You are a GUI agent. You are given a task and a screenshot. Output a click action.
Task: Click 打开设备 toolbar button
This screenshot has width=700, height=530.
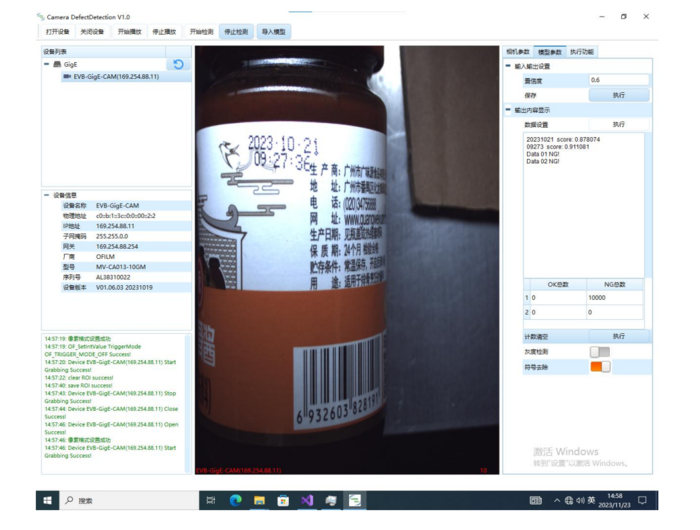(58, 32)
